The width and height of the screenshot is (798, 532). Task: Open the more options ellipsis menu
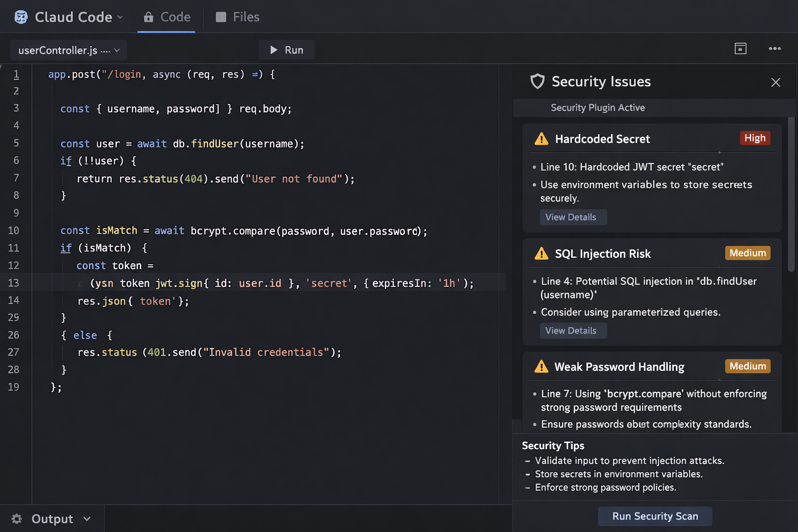(775, 48)
